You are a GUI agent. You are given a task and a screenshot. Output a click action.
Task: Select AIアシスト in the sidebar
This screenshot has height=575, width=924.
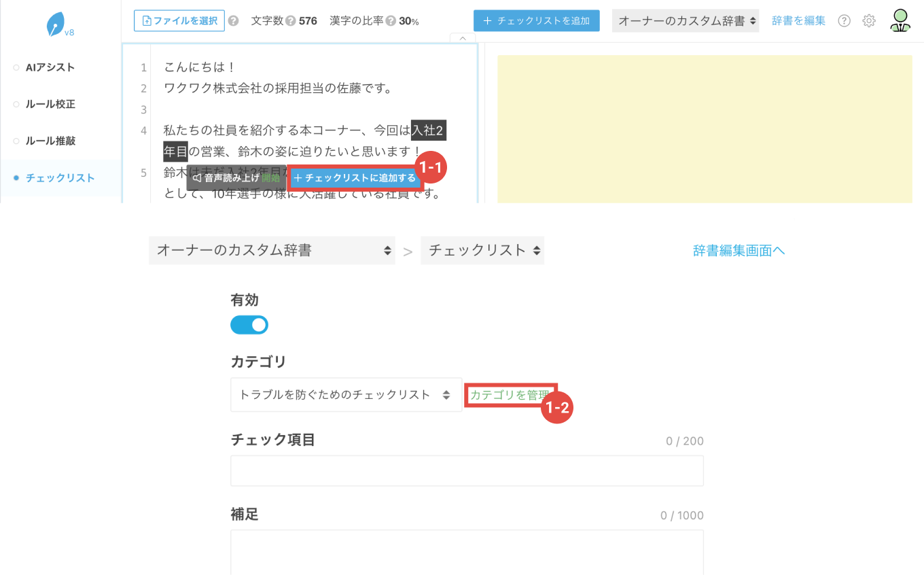point(50,67)
